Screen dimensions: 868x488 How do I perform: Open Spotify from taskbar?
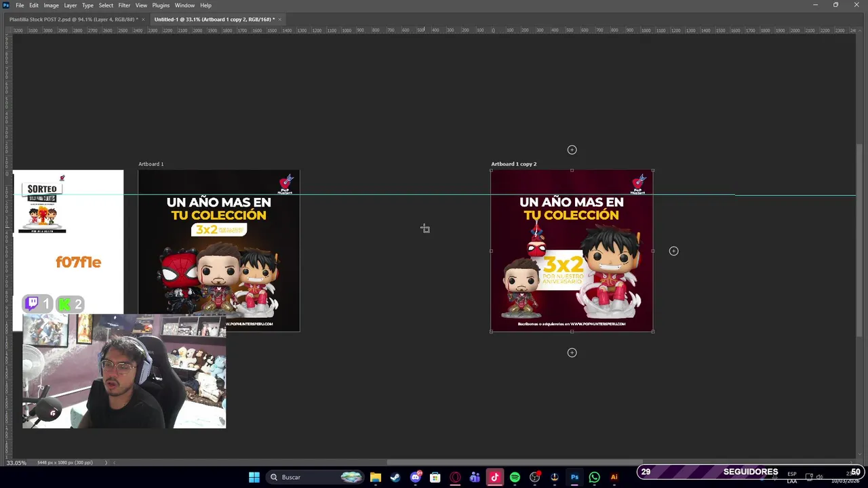515,477
